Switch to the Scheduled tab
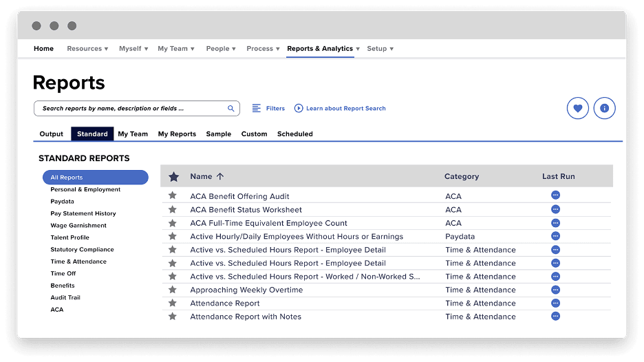Image resolution: width=644 pixels, height=362 pixels. tap(294, 134)
